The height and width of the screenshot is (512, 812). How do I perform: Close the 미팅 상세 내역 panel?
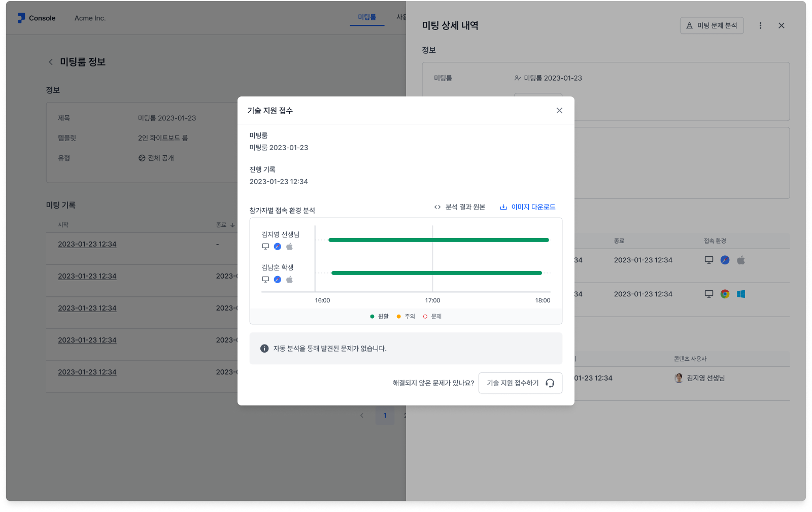click(782, 25)
